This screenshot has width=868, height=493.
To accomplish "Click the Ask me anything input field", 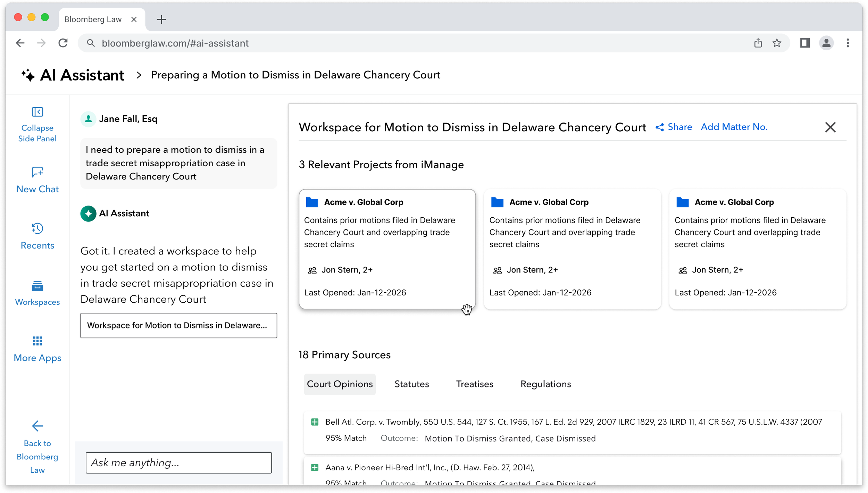I will coord(178,462).
